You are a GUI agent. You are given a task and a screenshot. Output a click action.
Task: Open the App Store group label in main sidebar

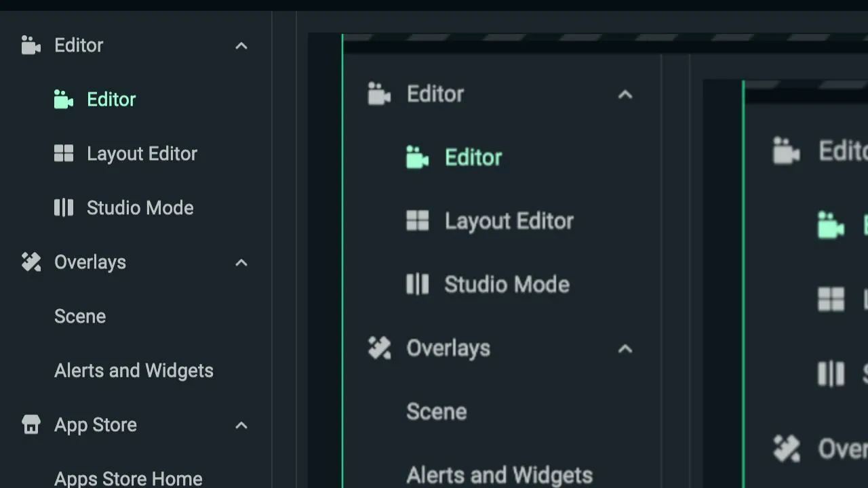coord(96,425)
